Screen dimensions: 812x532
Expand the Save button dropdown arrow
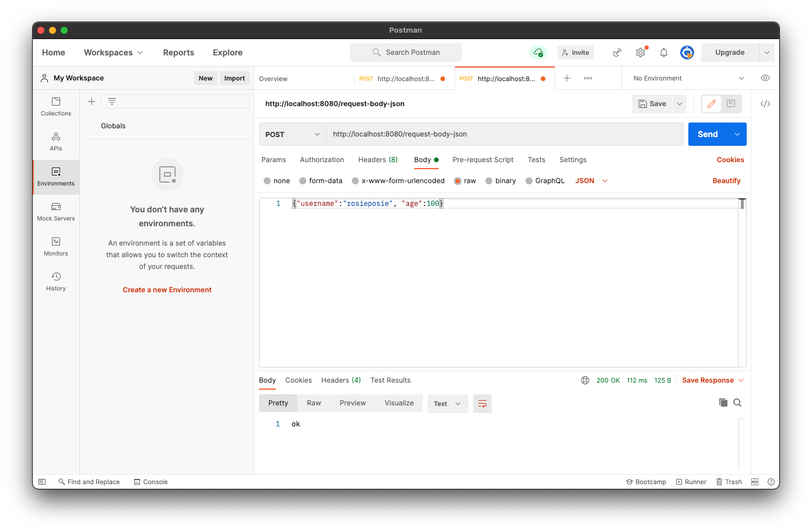click(680, 104)
